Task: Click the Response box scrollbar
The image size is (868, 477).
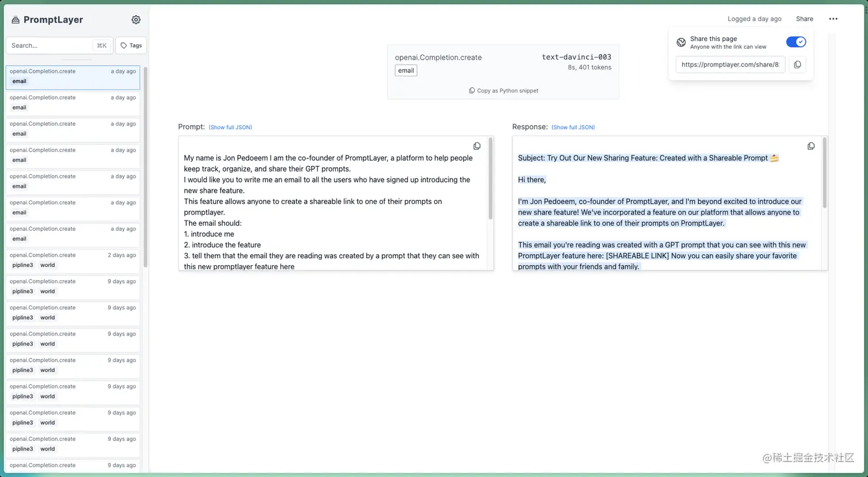Action: pyautogui.click(x=824, y=172)
